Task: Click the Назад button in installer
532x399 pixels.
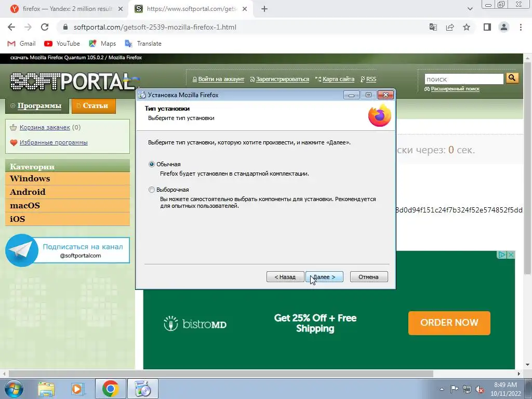Action: click(285, 277)
